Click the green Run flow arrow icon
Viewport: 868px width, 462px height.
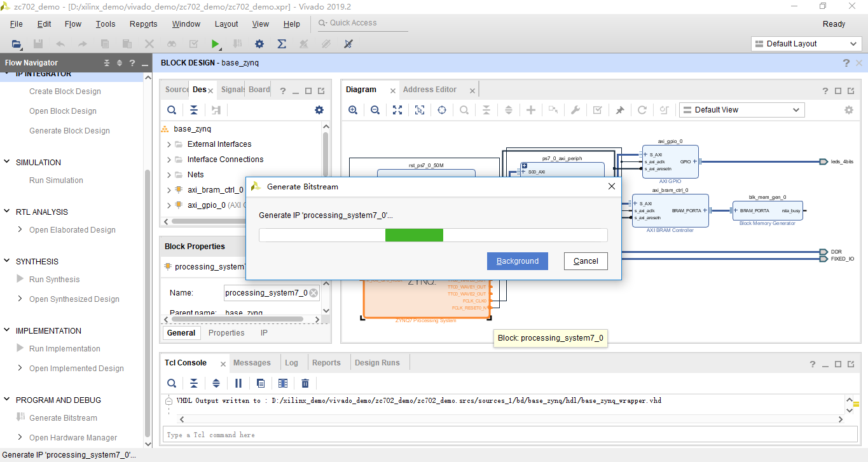(216, 44)
